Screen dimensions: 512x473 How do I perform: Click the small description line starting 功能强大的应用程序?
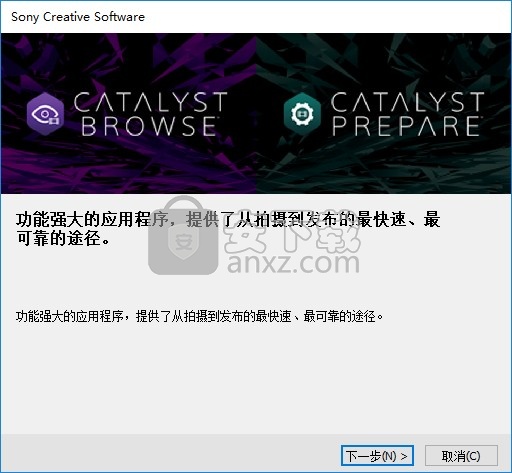pos(200,316)
